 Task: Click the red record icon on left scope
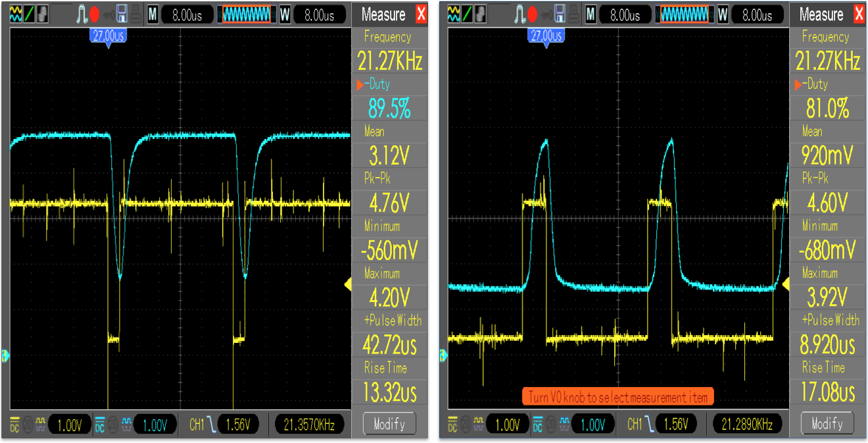(95, 14)
